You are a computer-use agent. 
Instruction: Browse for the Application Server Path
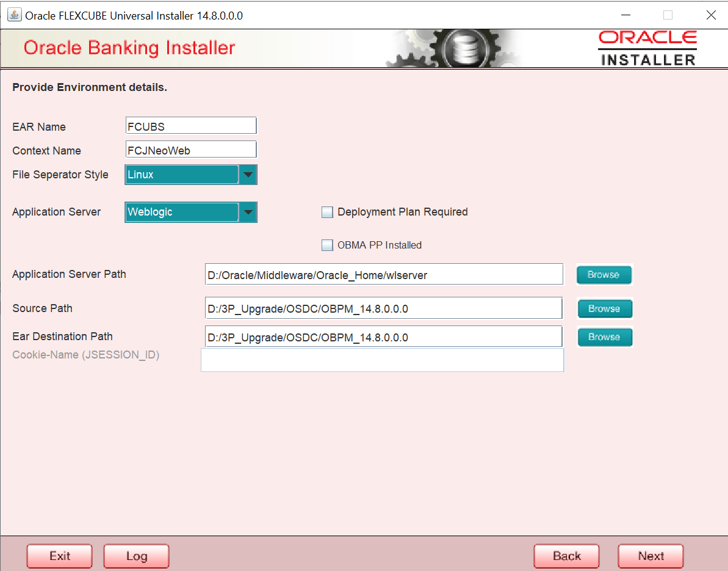(604, 275)
